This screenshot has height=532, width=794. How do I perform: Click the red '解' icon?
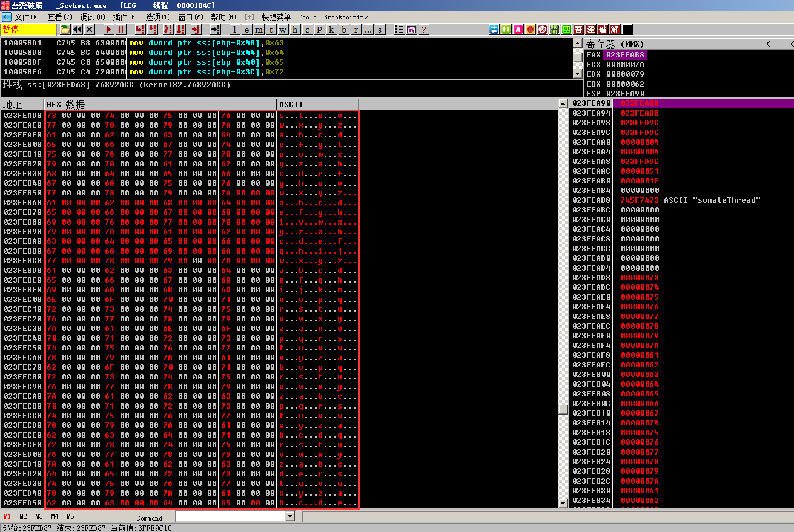[615, 30]
